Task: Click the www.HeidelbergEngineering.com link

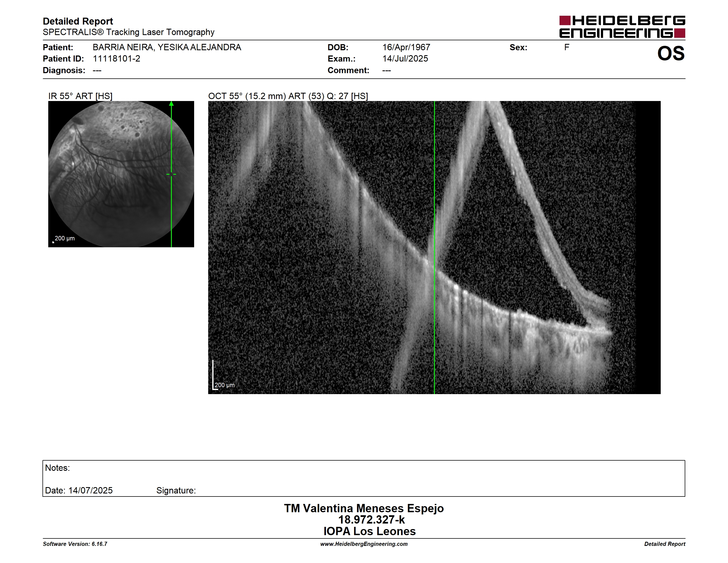Action: (364, 544)
